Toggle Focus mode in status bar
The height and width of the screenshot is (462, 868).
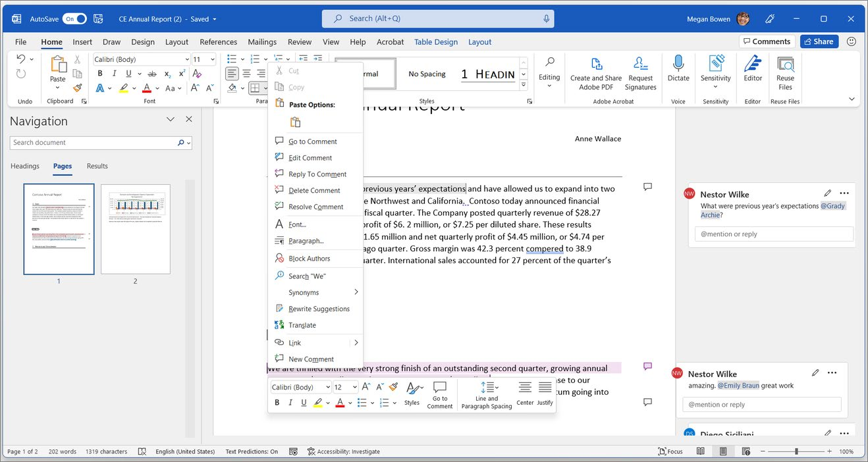point(670,451)
